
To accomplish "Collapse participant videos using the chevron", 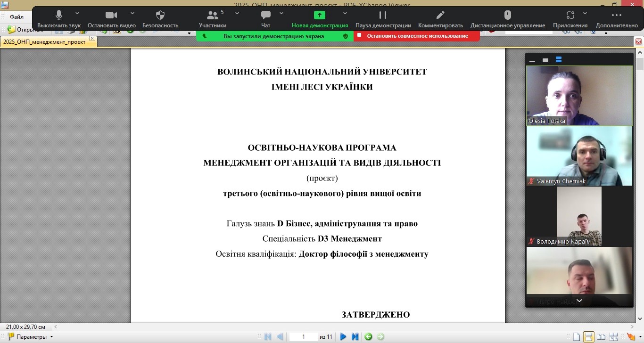I will (579, 301).
